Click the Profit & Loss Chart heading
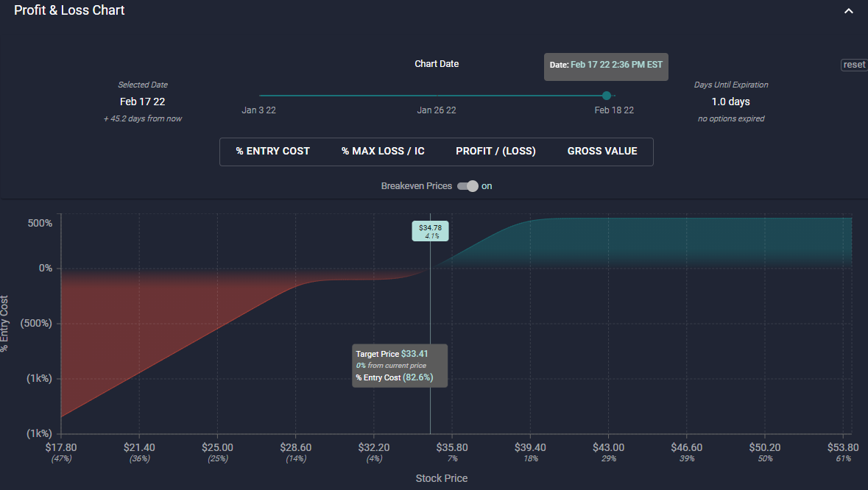Image resolution: width=868 pixels, height=490 pixels. (69, 11)
